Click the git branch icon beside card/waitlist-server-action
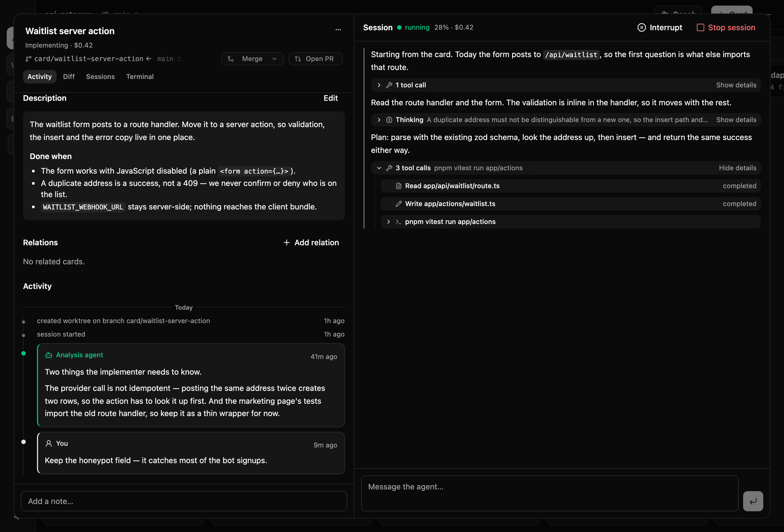 click(28, 59)
